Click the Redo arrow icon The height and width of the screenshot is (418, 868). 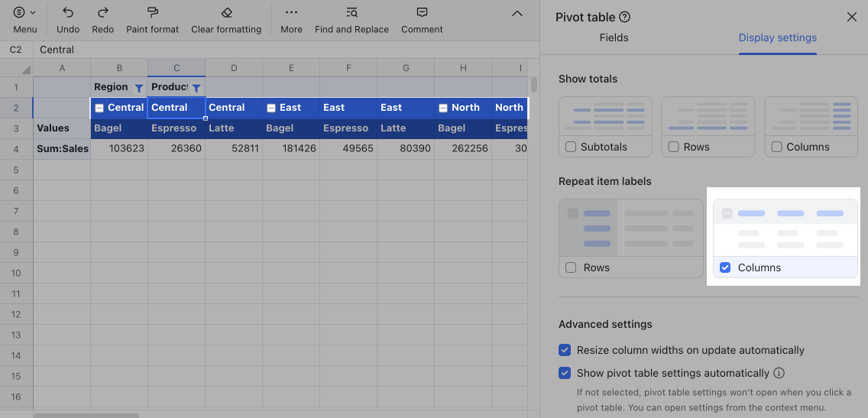pos(102,13)
